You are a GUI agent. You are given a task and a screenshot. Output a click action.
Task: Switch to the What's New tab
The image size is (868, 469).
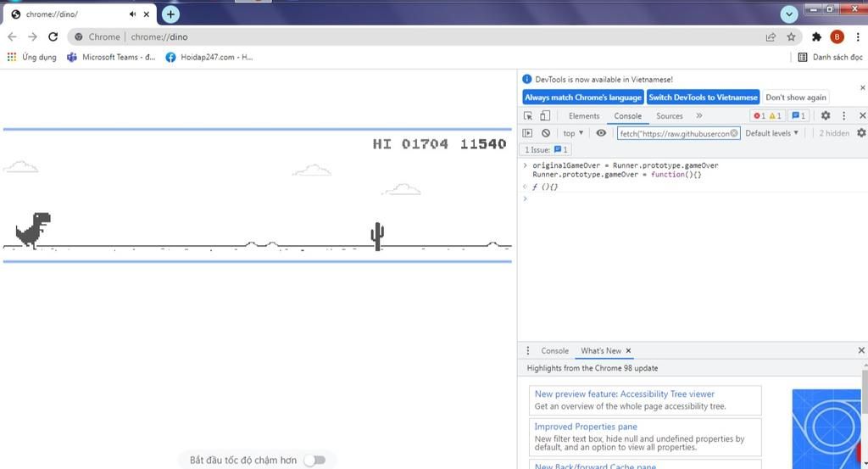(x=601, y=350)
